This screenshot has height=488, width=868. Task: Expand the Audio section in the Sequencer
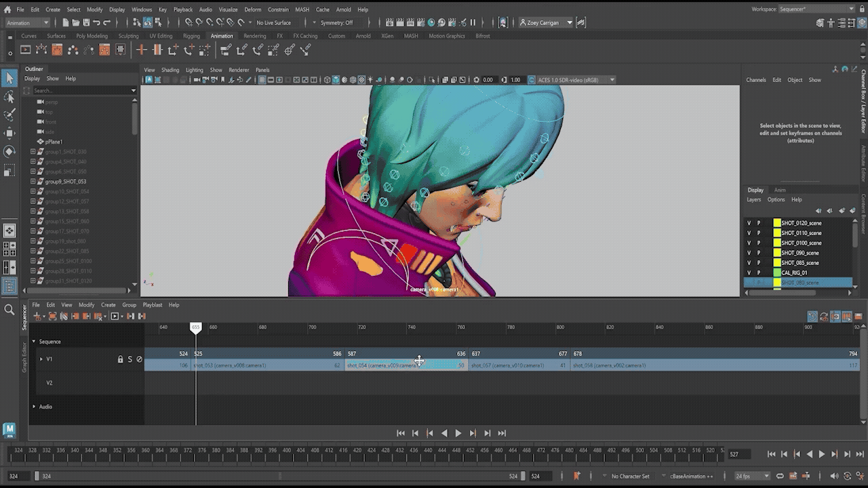coord(33,407)
